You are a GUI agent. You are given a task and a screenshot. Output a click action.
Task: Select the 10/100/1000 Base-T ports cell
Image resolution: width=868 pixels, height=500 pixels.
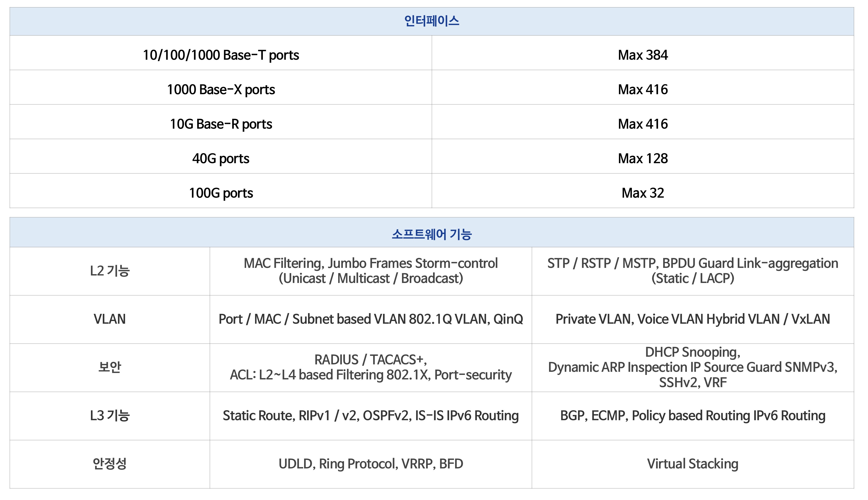tap(221, 55)
